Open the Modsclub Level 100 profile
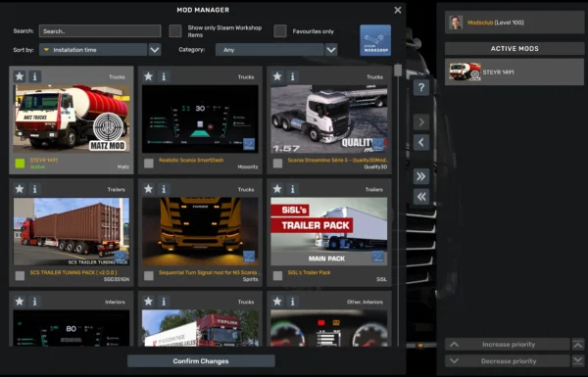588x377 pixels. coord(514,23)
